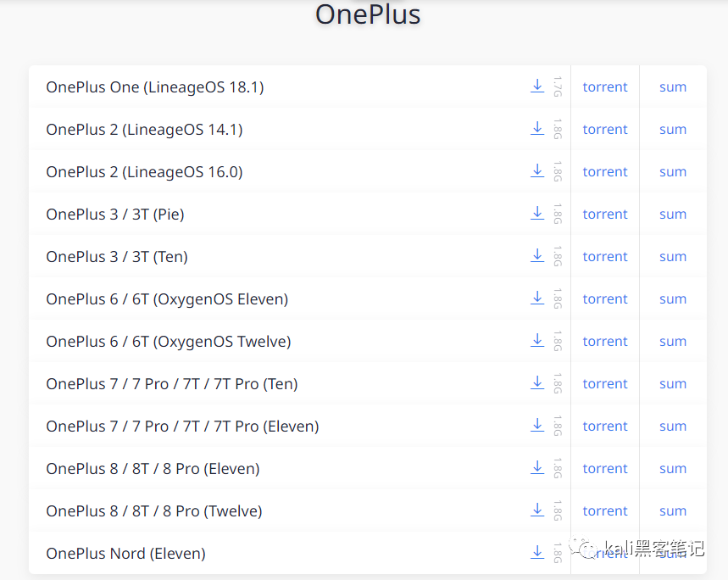728x580 pixels.
Task: View sum for OnePlus 3 / 3T (Ten)
Action: pos(673,257)
